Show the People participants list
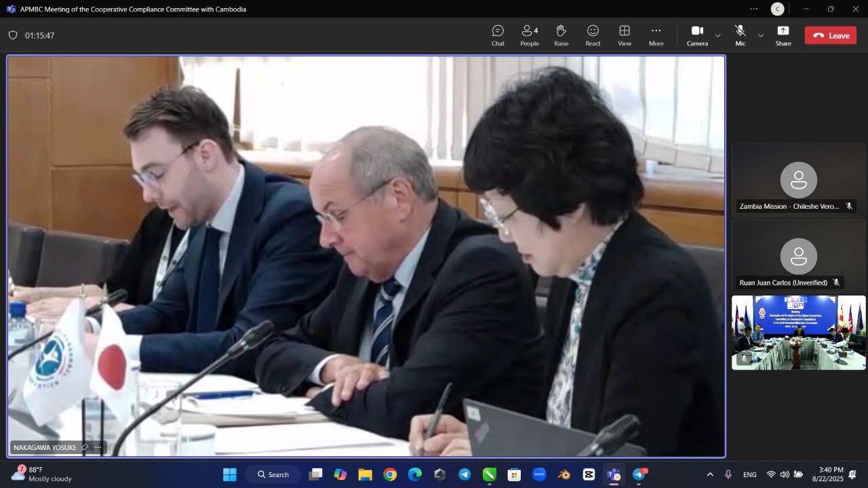868x488 pixels. [x=530, y=35]
